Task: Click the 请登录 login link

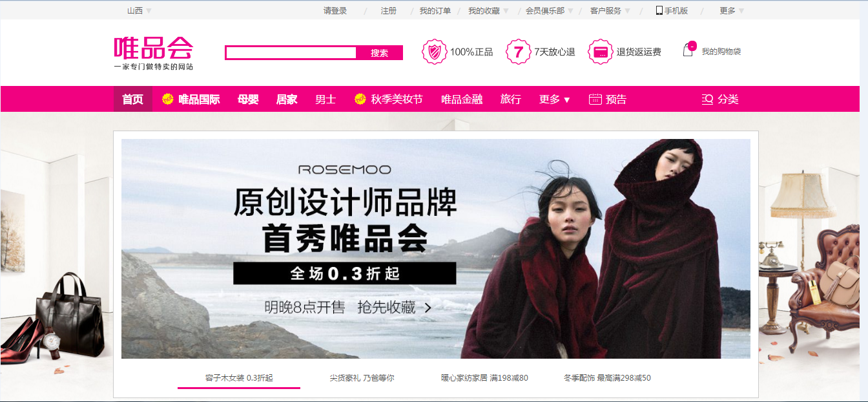Action: coord(335,10)
